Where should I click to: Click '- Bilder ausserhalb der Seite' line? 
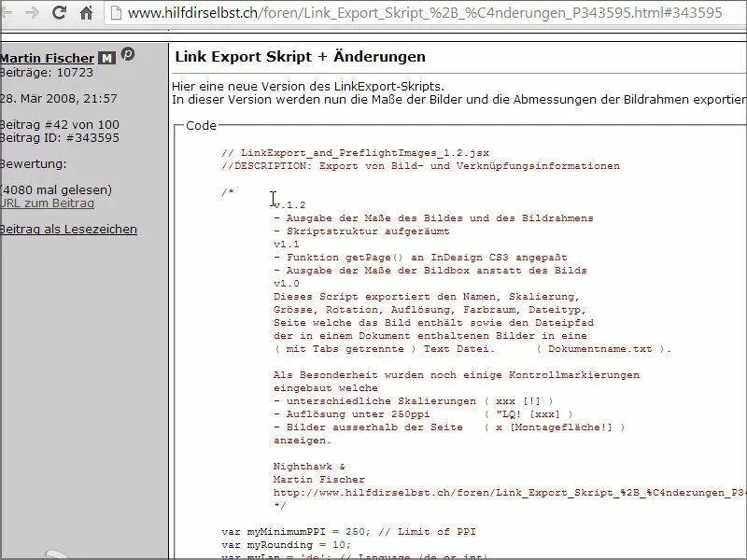point(449,427)
